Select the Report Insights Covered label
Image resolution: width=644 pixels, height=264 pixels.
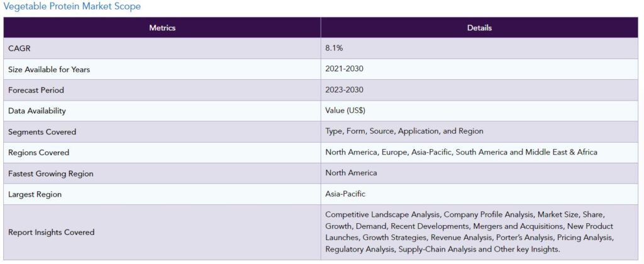point(51,232)
